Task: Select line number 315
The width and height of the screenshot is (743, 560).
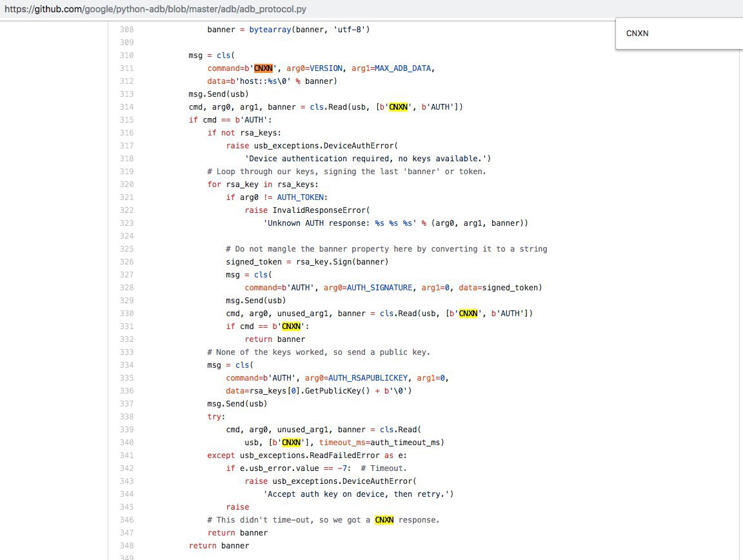Action: click(x=127, y=120)
